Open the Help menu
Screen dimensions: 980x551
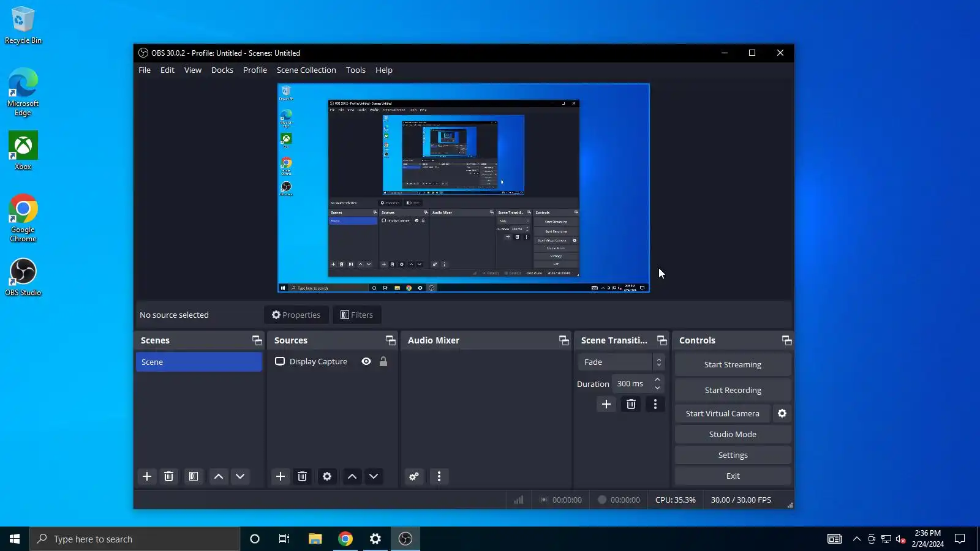[x=384, y=70]
